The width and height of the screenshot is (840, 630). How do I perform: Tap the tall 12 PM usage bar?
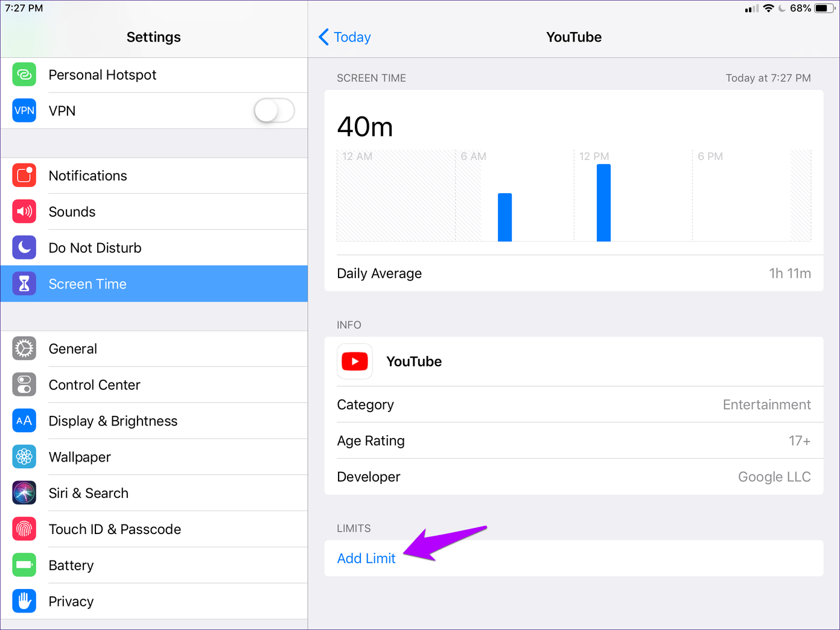coord(603,203)
